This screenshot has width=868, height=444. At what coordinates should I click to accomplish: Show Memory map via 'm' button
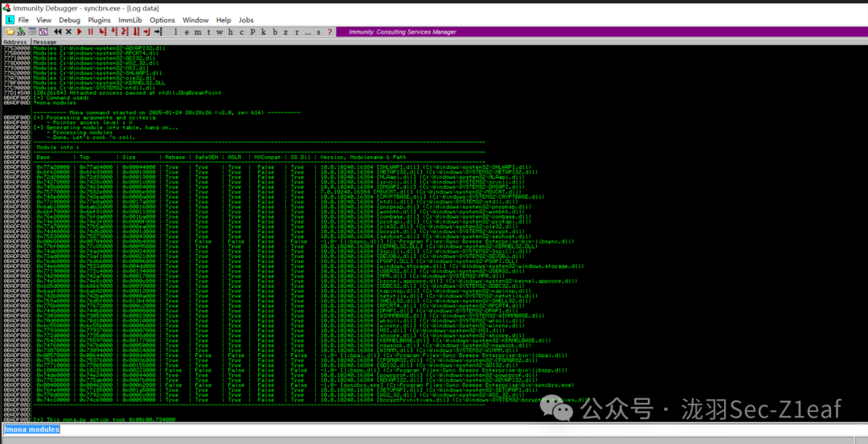pyautogui.click(x=198, y=32)
